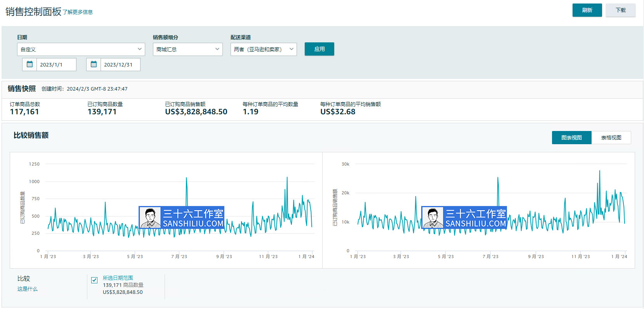
Task: Toggle the 所选日期范围 checkbox
Action: [x=94, y=280]
